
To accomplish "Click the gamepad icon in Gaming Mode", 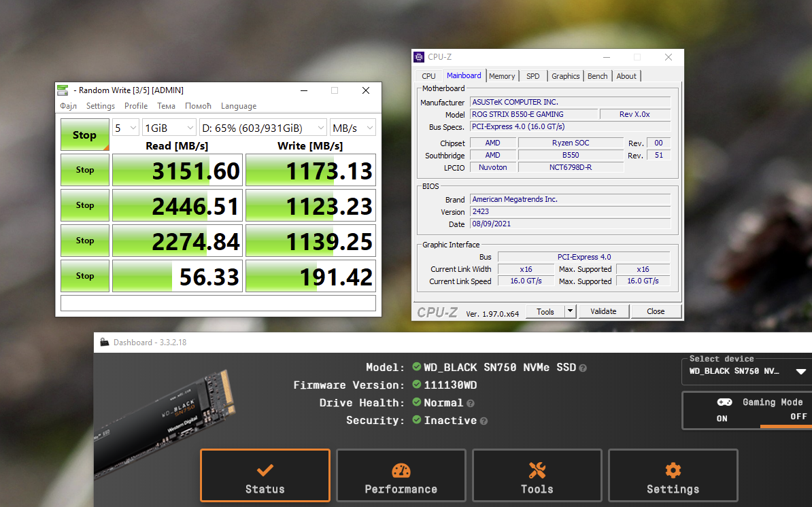I will pos(724,402).
